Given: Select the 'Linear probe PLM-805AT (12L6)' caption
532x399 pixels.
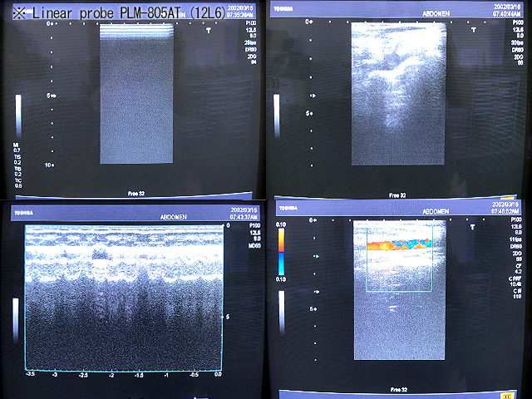Looking at the screenshot, I should pos(129,13).
